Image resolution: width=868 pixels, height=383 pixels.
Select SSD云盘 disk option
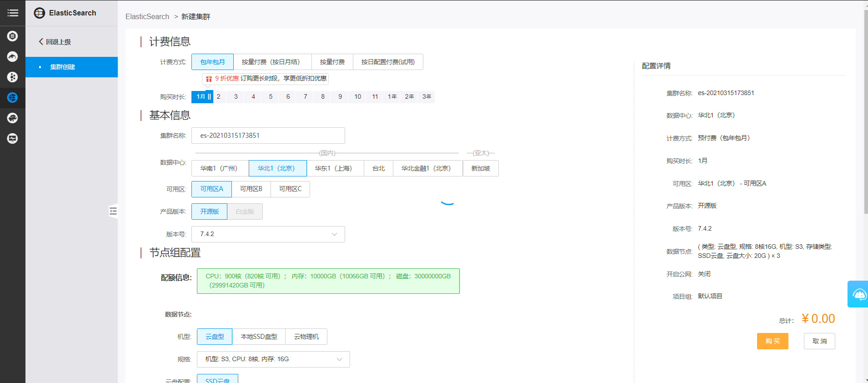click(x=217, y=379)
